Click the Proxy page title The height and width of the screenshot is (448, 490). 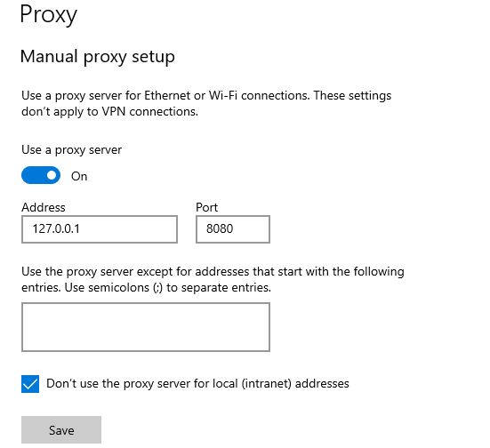[x=48, y=15]
